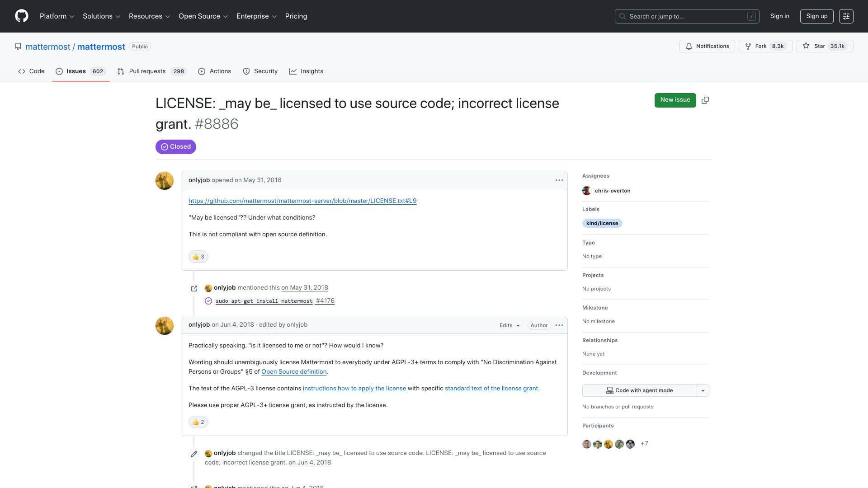This screenshot has width=868, height=488.
Task: Open the dropdown arrow beside Code with agent mode
Action: tap(703, 390)
